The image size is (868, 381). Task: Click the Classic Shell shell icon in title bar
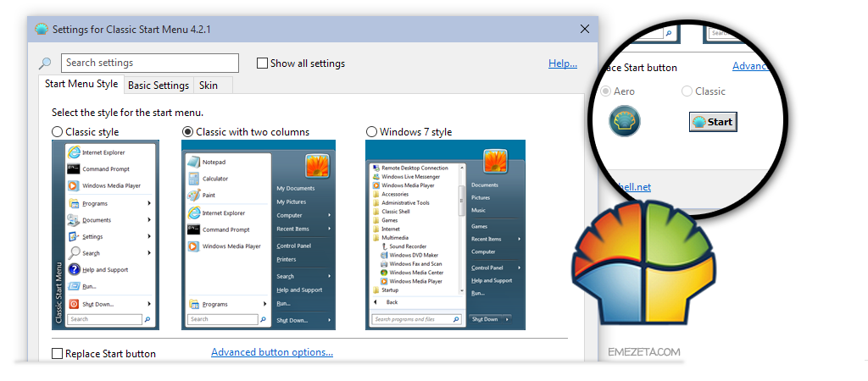(x=42, y=30)
